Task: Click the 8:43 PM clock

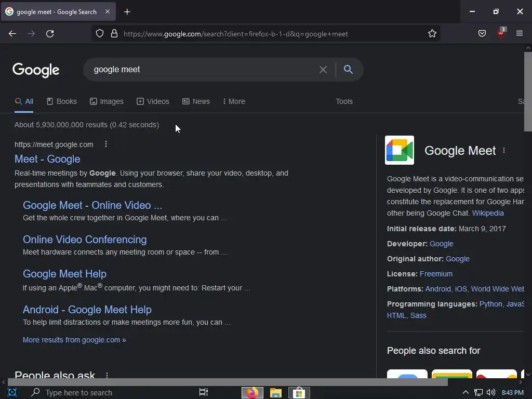Action: click(x=512, y=393)
